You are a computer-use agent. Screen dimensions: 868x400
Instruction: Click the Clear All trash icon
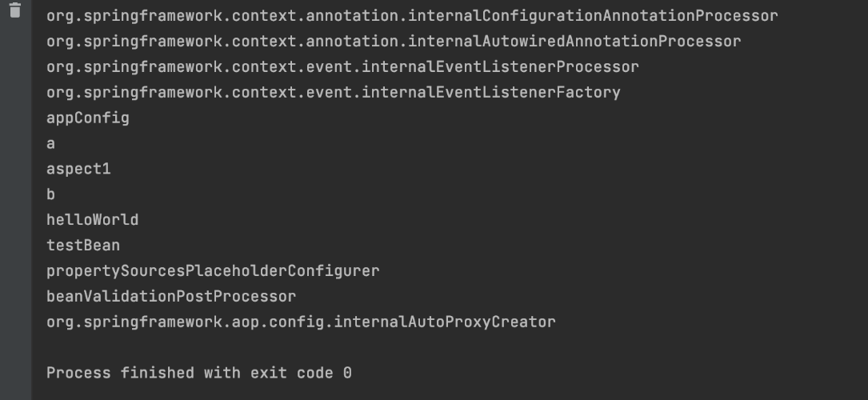click(x=15, y=11)
